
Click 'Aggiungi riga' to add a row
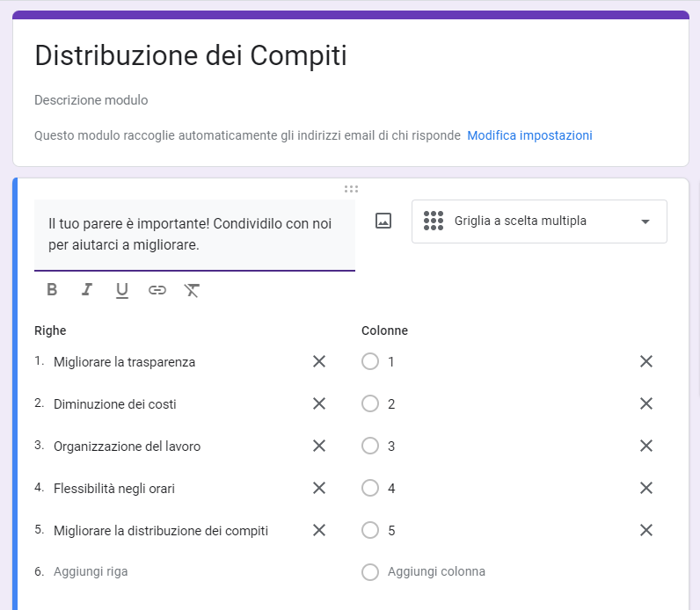[x=91, y=571]
